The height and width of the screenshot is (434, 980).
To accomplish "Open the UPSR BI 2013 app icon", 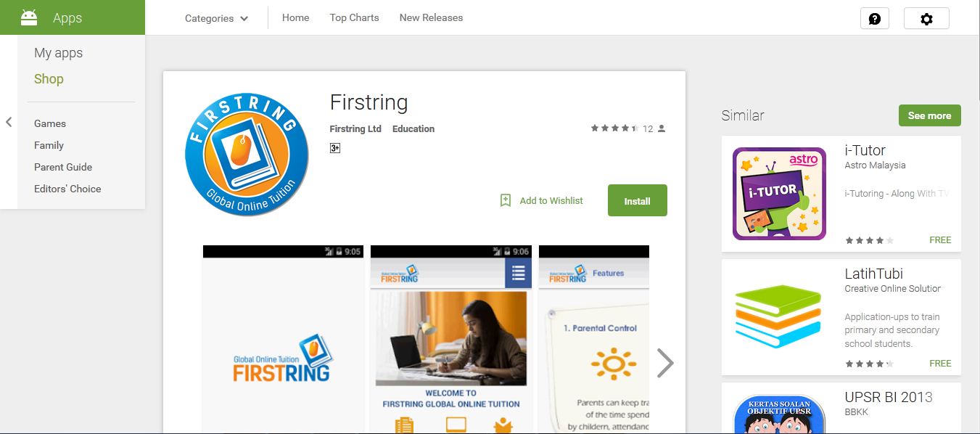I will tap(779, 414).
